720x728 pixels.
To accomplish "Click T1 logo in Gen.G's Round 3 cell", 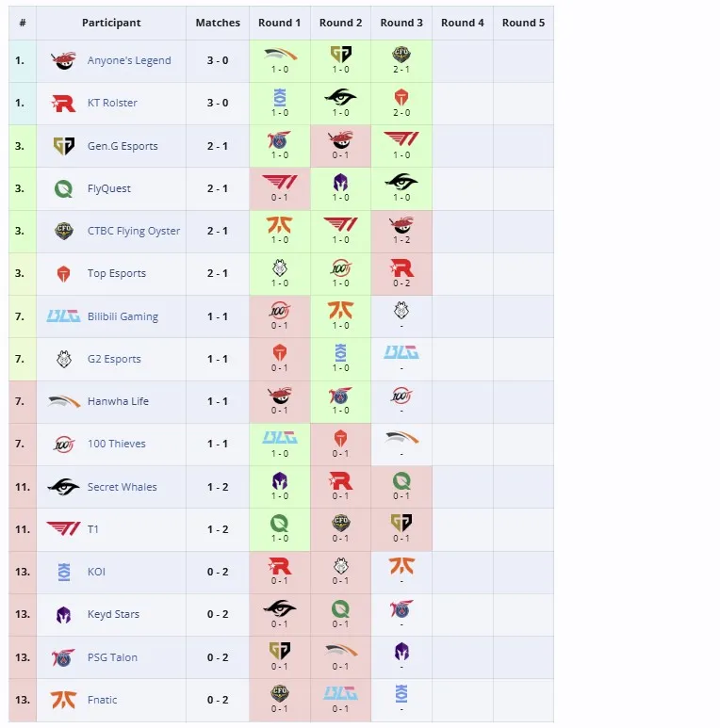I will (401, 138).
